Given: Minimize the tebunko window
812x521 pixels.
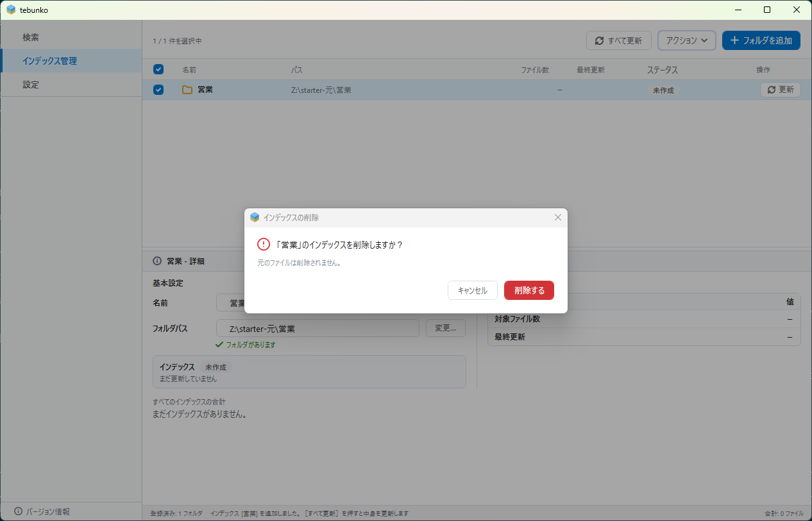Looking at the screenshot, I should point(738,10).
